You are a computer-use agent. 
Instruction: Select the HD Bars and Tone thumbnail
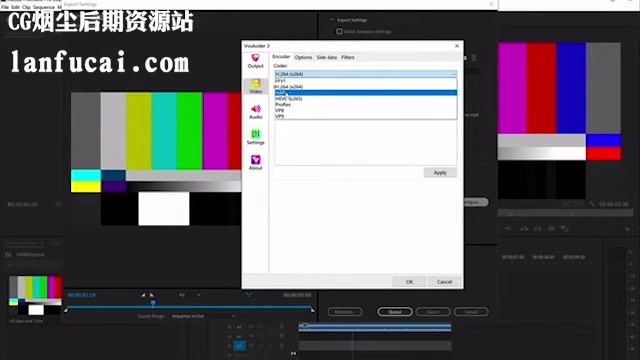(x=36, y=296)
